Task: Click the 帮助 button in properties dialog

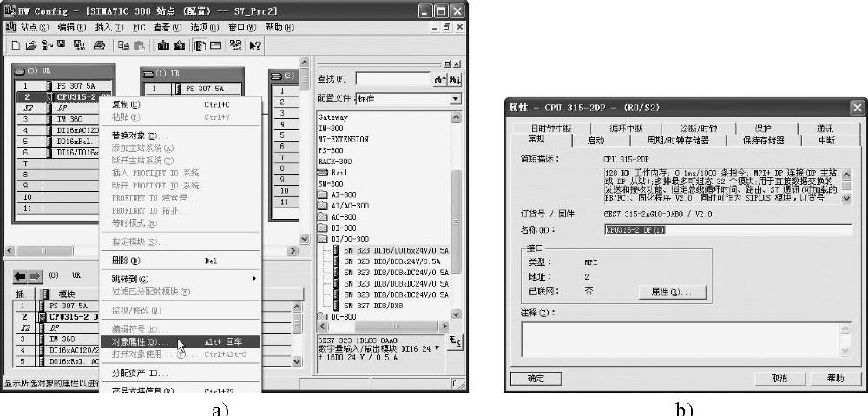Action: 835,379
